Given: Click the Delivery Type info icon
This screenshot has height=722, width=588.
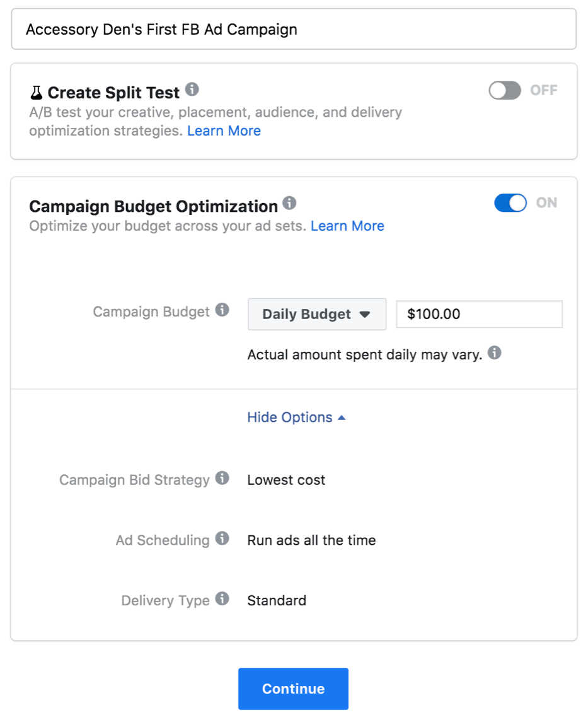Looking at the screenshot, I should point(222,598).
